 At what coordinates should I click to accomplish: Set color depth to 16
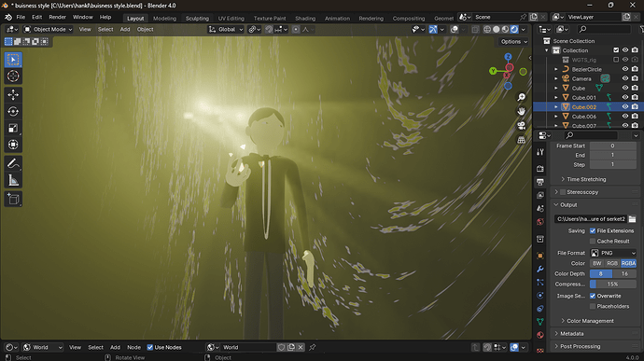pos(624,273)
